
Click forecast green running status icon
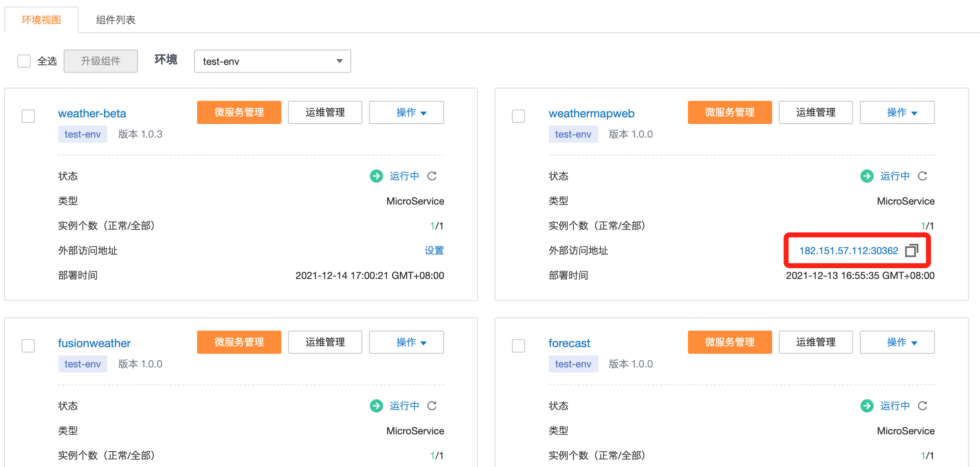[867, 406]
